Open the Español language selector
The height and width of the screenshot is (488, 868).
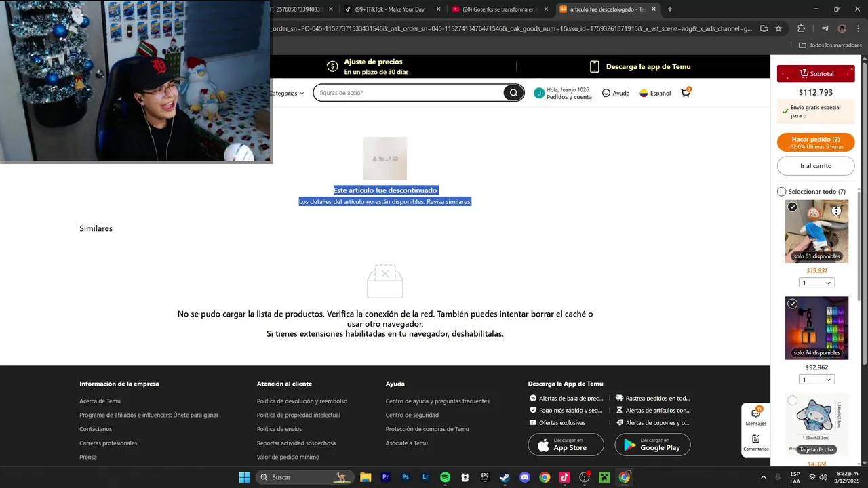tap(655, 93)
